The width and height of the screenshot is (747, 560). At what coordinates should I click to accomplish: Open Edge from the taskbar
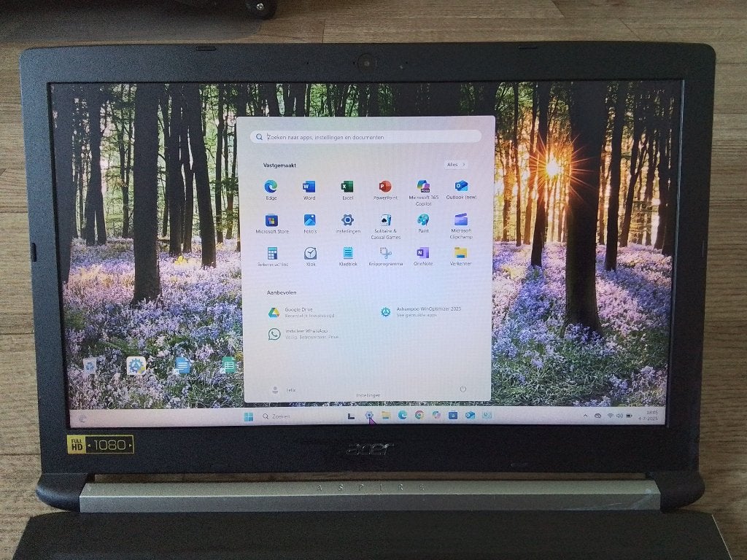click(x=403, y=415)
